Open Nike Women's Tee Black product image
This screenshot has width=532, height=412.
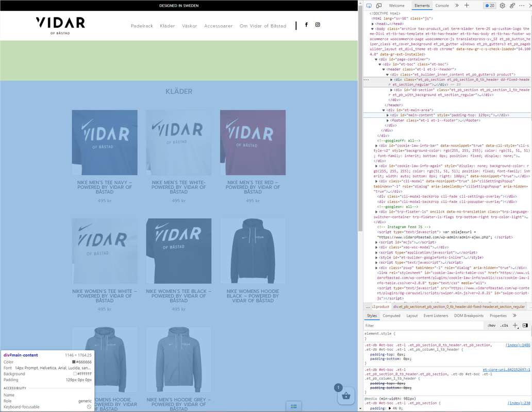(179, 251)
